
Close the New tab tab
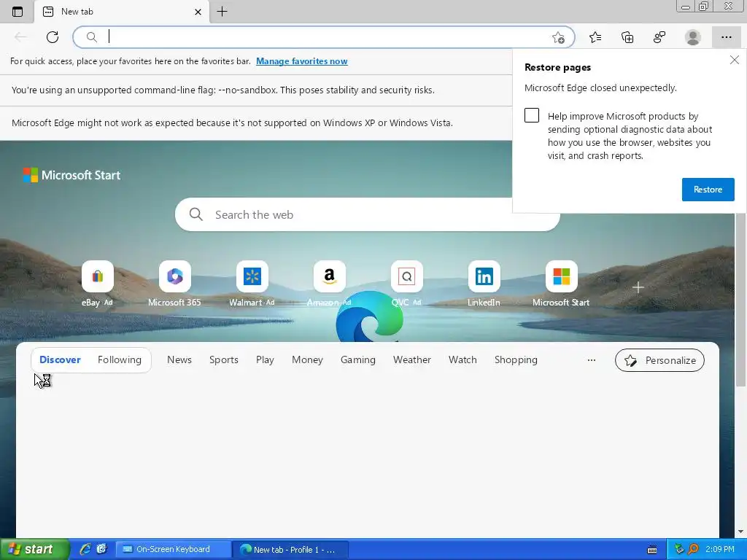pyautogui.click(x=198, y=12)
